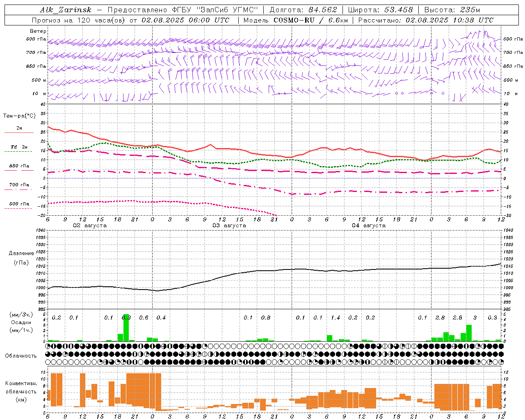The image size is (525, 420).
Task: Click the red 2м legend line sample
Action: pos(19,133)
